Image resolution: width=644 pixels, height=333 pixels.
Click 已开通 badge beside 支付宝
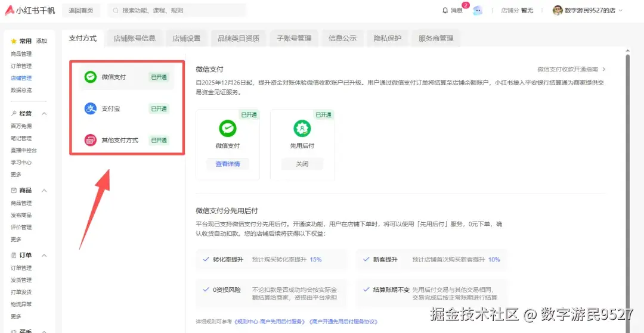pyautogui.click(x=159, y=108)
